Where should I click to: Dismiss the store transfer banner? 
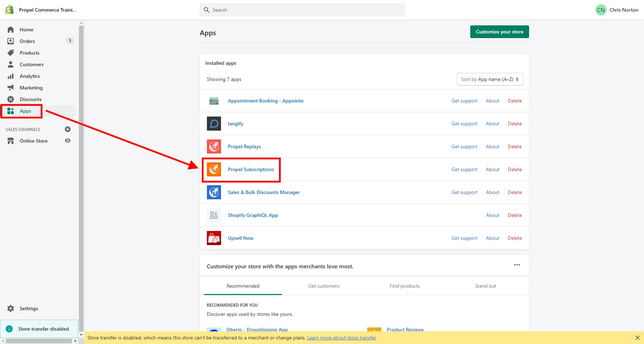pyautogui.click(x=637, y=338)
